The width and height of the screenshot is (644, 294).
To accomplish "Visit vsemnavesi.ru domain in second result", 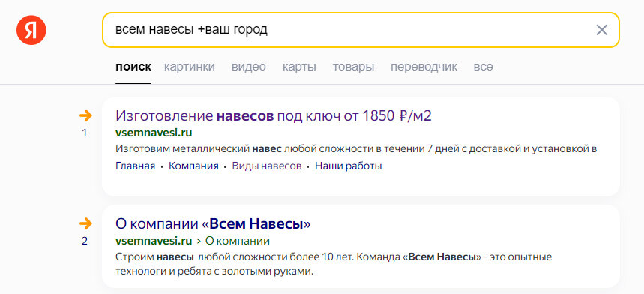I will (x=154, y=241).
